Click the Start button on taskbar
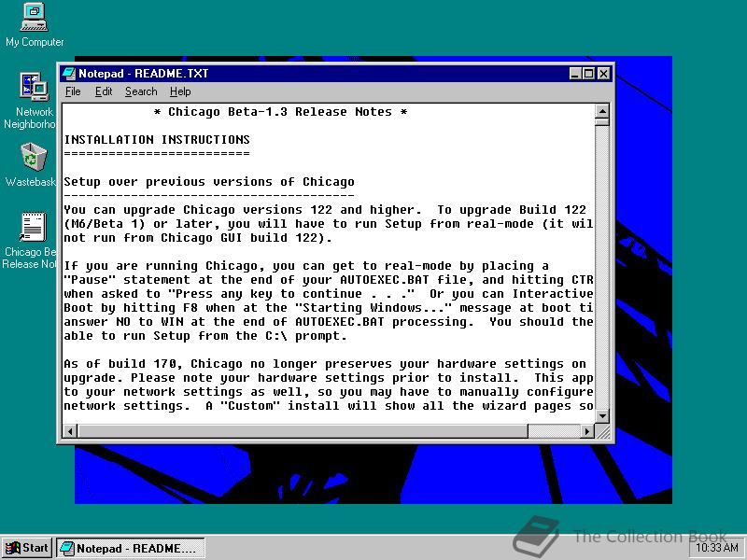The image size is (747, 560). click(x=27, y=548)
